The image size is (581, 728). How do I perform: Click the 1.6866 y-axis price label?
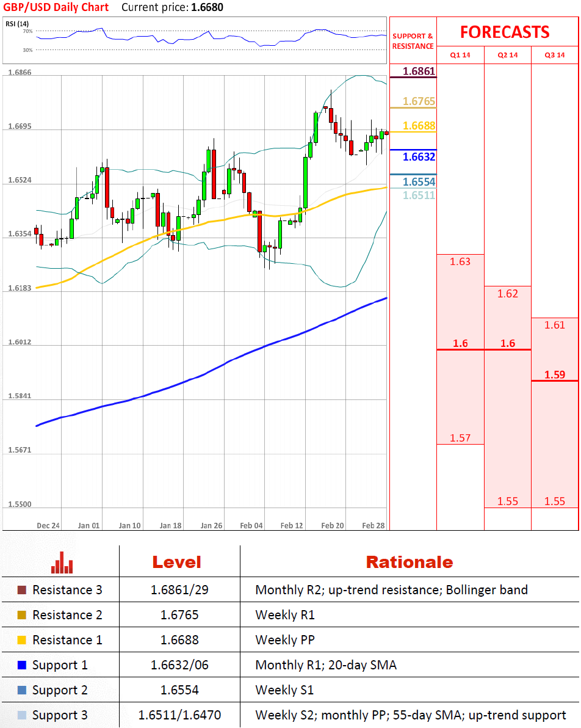tap(20, 73)
